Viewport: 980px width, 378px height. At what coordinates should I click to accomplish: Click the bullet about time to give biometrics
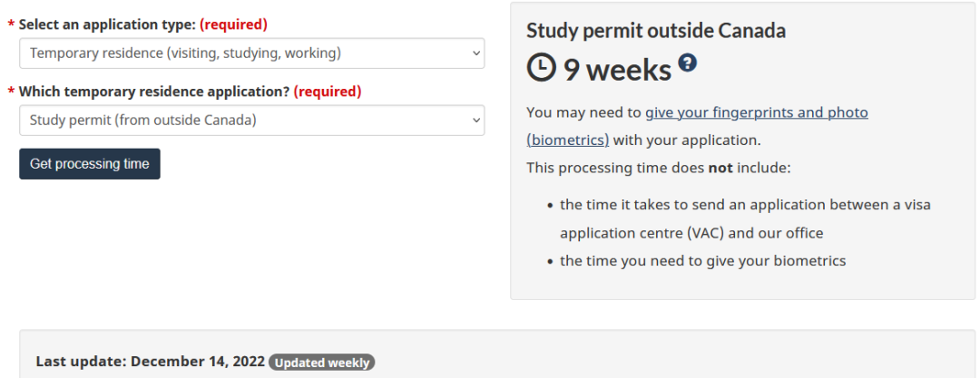(702, 261)
